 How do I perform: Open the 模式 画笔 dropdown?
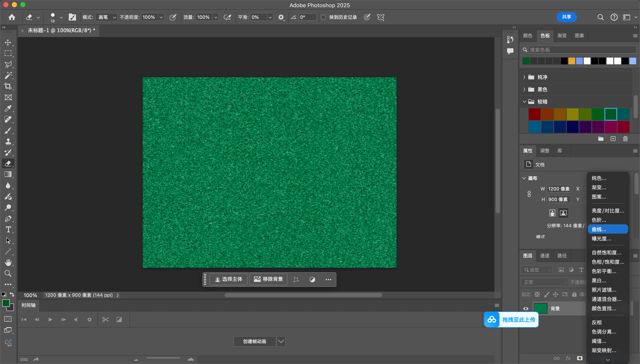pos(106,17)
